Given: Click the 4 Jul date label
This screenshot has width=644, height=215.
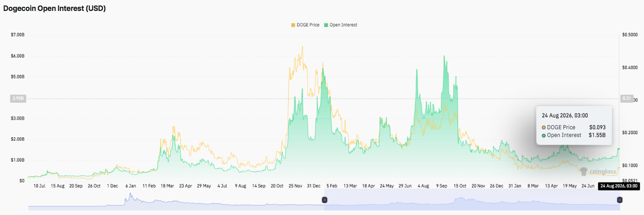Looking at the screenshot, I should point(222,186).
